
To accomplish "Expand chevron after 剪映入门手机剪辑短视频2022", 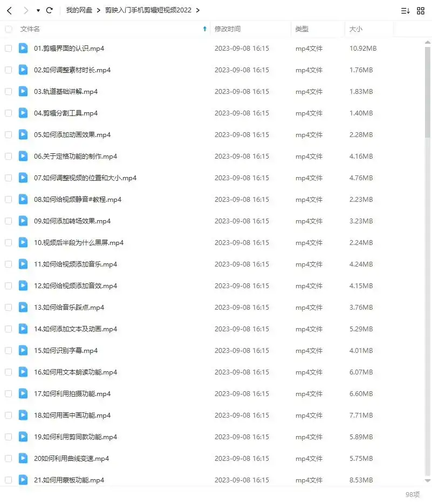I will [198, 10].
